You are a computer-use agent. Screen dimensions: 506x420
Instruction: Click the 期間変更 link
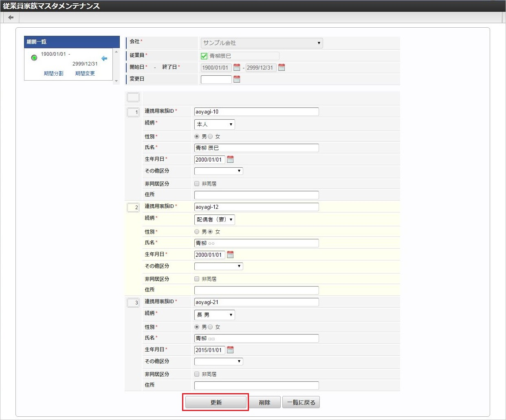coord(85,74)
